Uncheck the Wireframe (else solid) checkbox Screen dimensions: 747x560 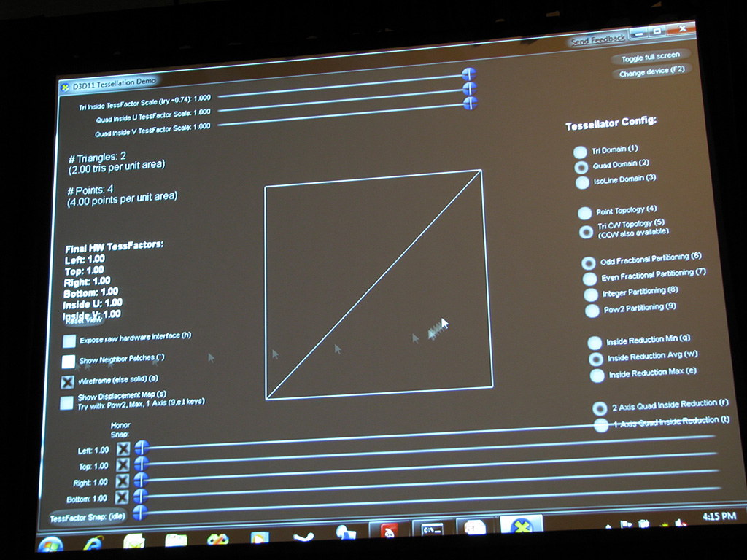coord(68,382)
